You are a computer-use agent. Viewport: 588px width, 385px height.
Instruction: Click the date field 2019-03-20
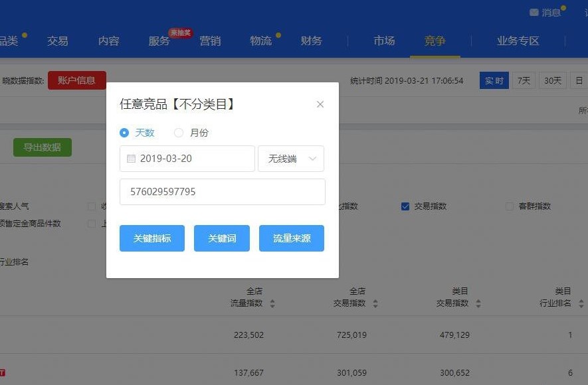[x=187, y=159]
